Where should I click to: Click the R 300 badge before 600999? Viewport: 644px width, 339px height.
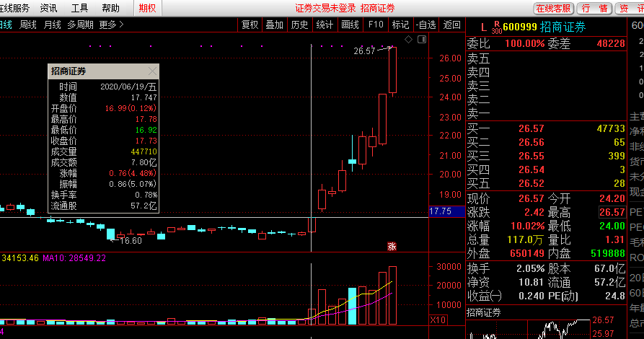click(x=495, y=27)
